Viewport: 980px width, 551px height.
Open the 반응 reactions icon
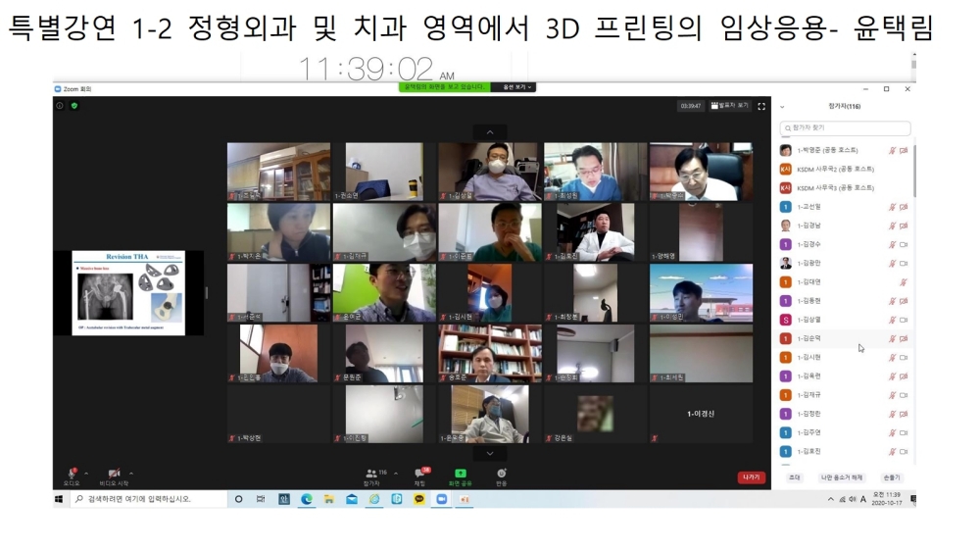[x=501, y=474]
